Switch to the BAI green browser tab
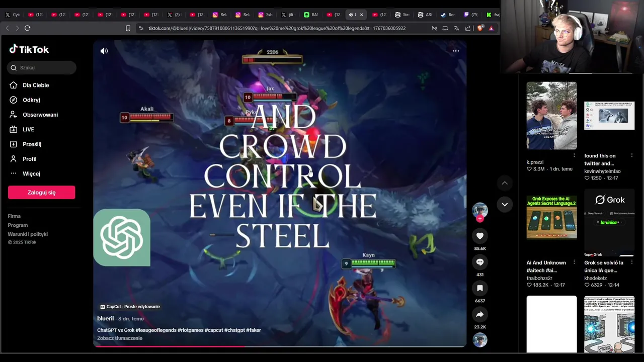The image size is (644, 362). [311, 15]
